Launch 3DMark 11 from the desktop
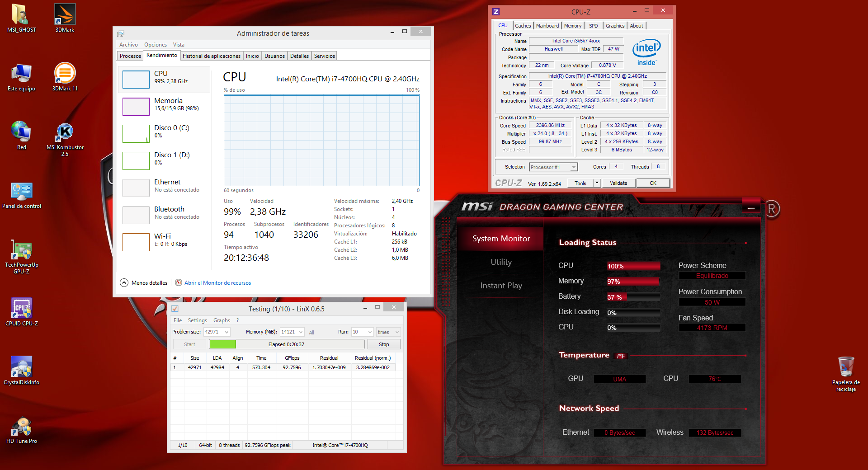The height and width of the screenshot is (470, 868). [65, 77]
